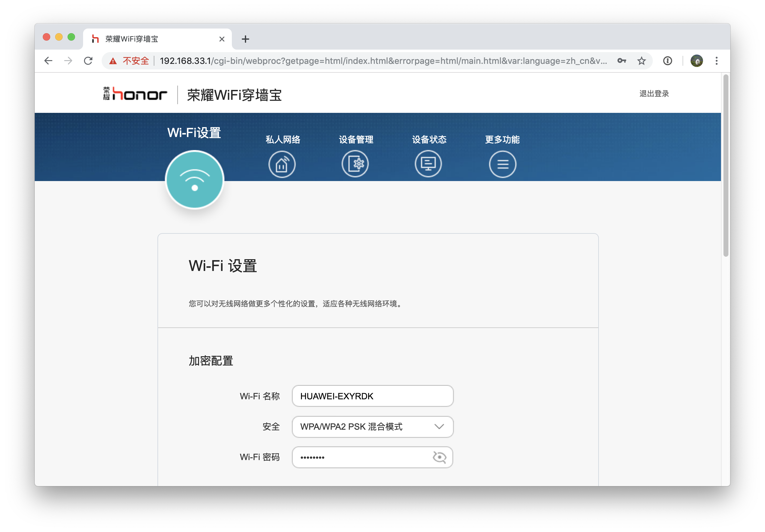Click 退出登录 logout link

[654, 94]
